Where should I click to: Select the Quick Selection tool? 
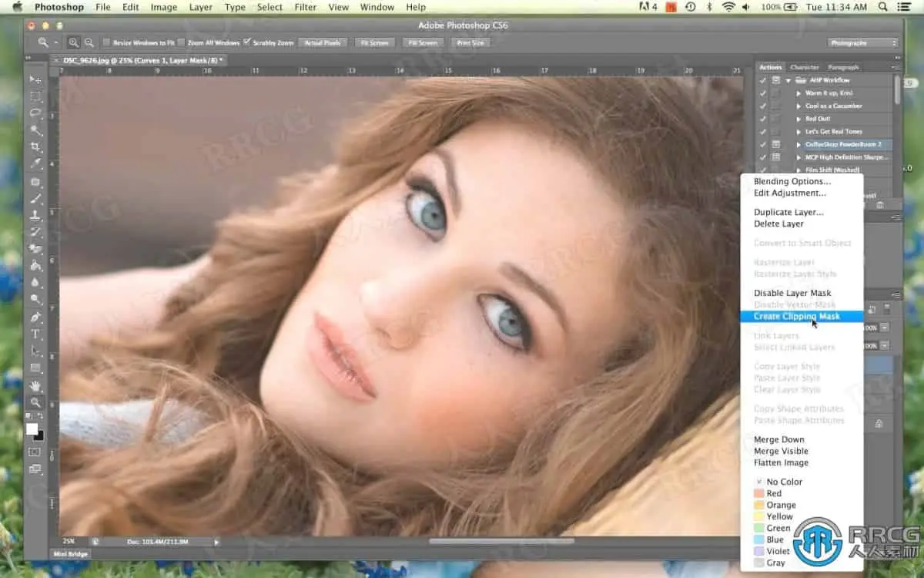click(35, 130)
